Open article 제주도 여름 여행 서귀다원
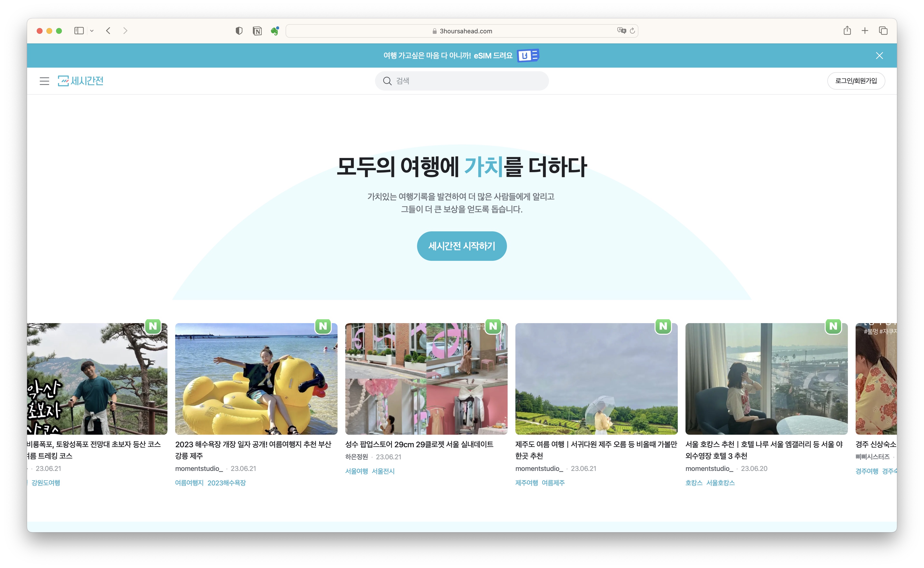 point(596,450)
